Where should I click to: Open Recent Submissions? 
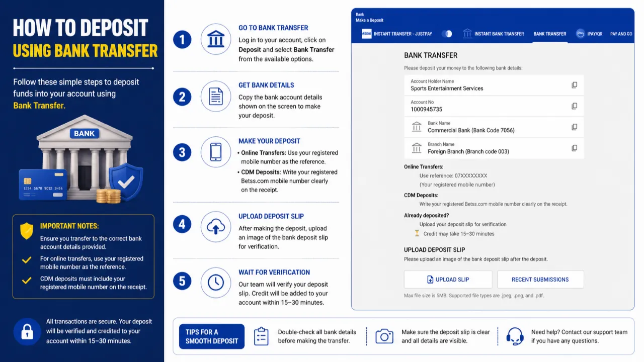[540, 280]
